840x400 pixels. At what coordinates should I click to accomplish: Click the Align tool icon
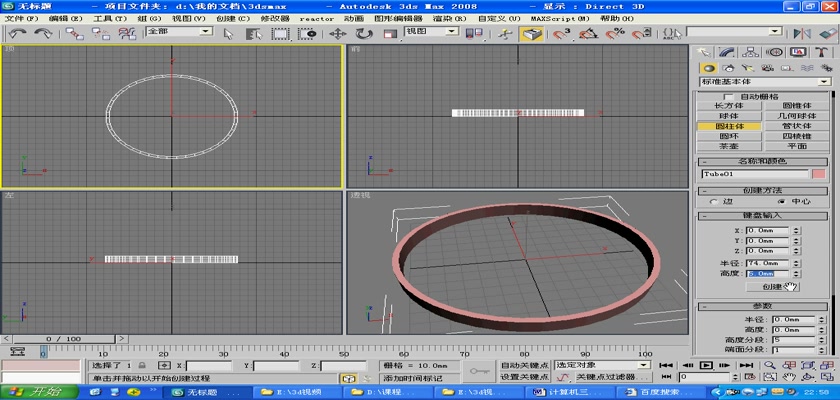tap(828, 34)
